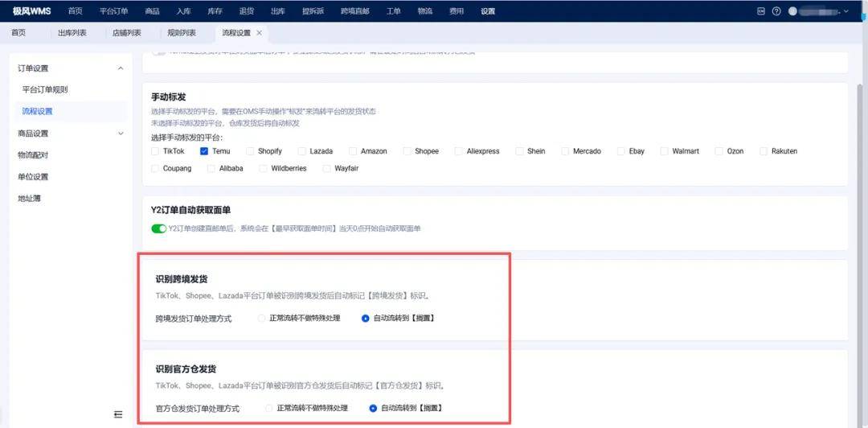
Task: Expand the user account dropdown arrow
Action: point(845,11)
